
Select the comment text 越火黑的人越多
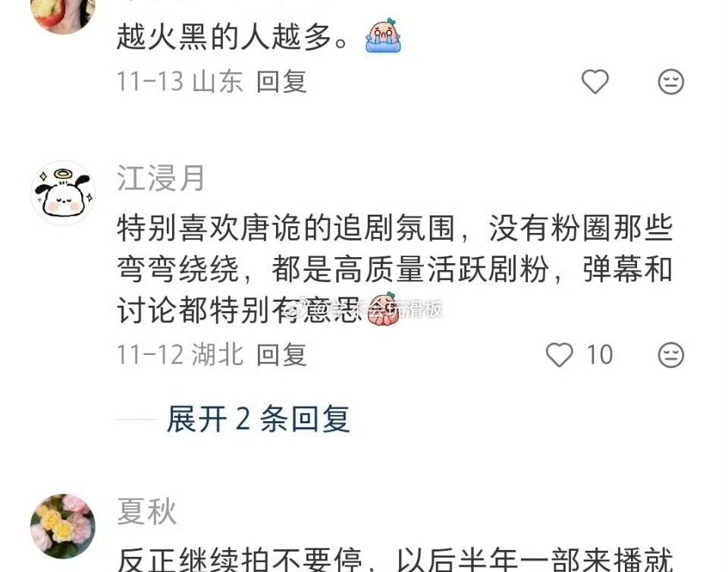pos(232,36)
